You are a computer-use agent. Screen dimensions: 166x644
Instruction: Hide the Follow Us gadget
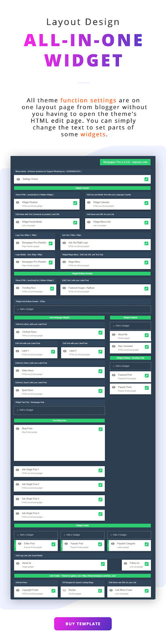coord(125,563)
